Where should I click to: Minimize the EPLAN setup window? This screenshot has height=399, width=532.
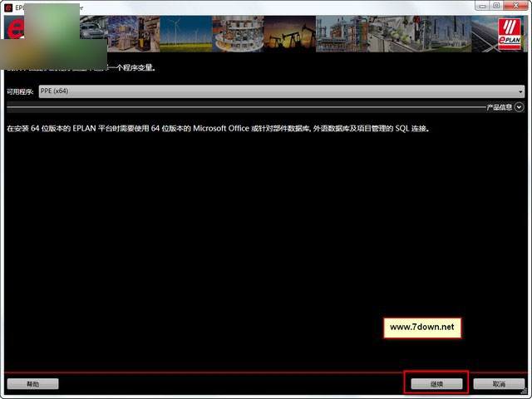coord(482,6)
